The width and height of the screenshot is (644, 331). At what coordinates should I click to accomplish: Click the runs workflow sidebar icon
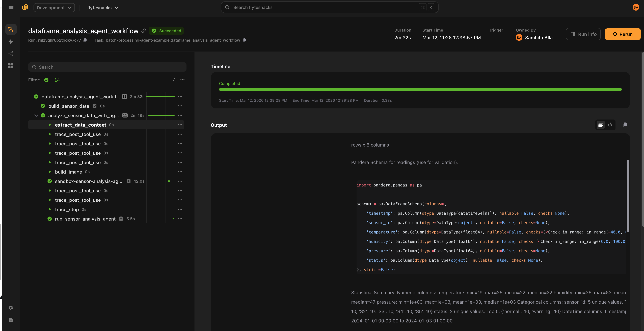11,30
